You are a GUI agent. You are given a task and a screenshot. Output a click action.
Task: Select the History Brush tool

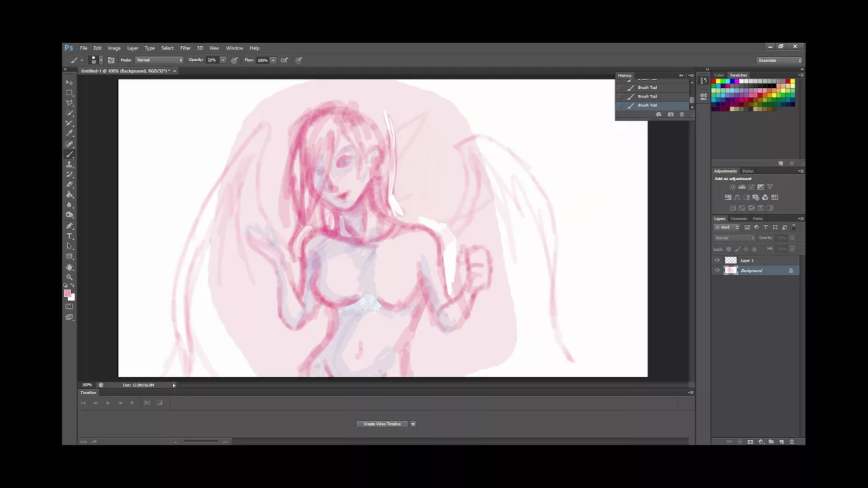pyautogui.click(x=69, y=174)
